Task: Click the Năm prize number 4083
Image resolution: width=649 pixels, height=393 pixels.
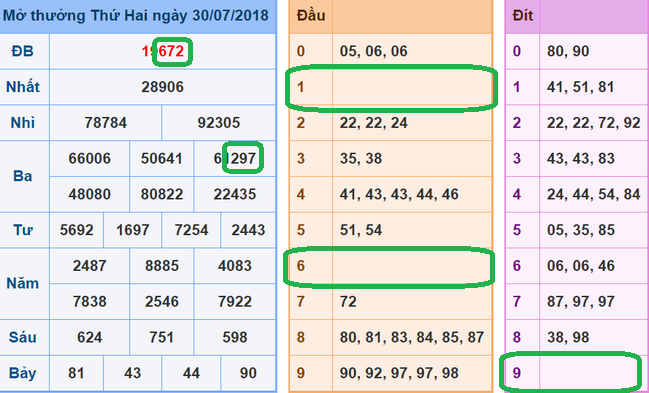Action: tap(235, 265)
